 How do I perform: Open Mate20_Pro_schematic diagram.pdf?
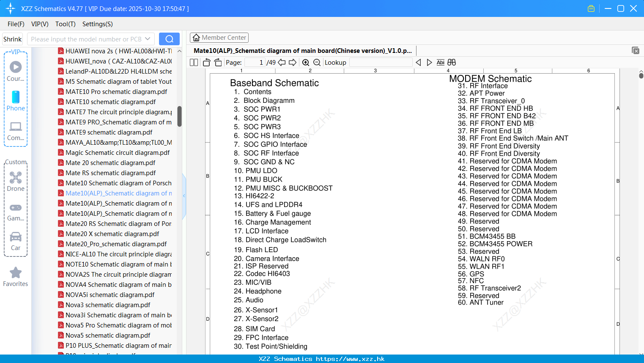[x=112, y=244]
